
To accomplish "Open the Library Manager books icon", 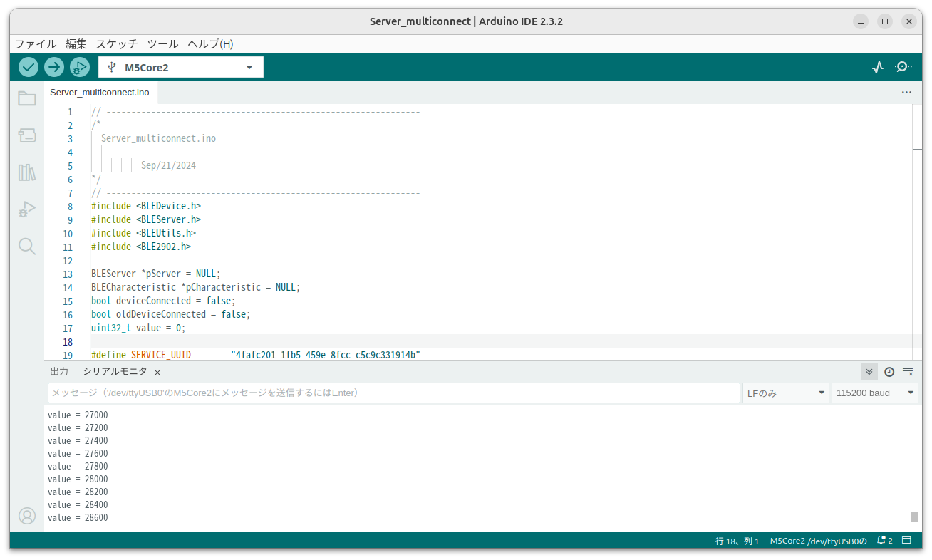I will click(27, 172).
